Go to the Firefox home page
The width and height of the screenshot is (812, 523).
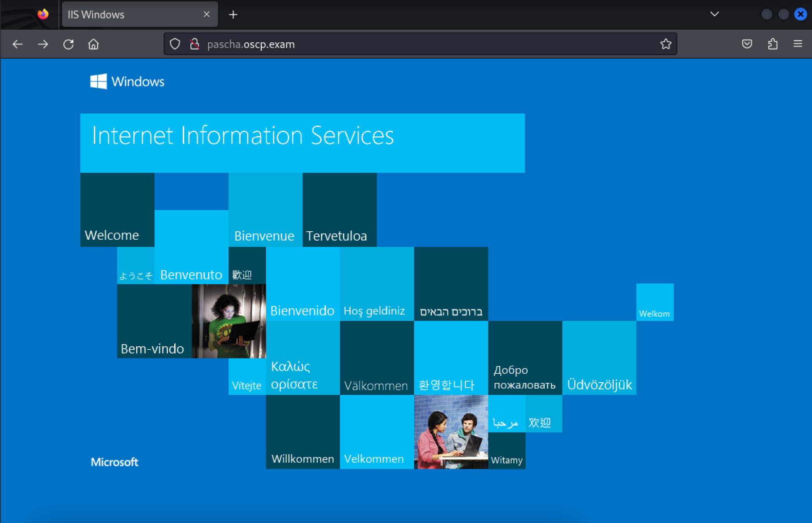93,44
